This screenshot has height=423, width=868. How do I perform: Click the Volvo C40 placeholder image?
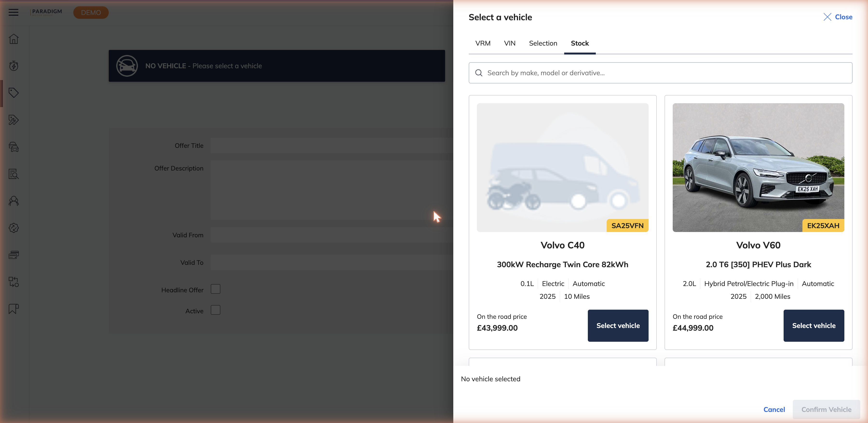point(562,168)
